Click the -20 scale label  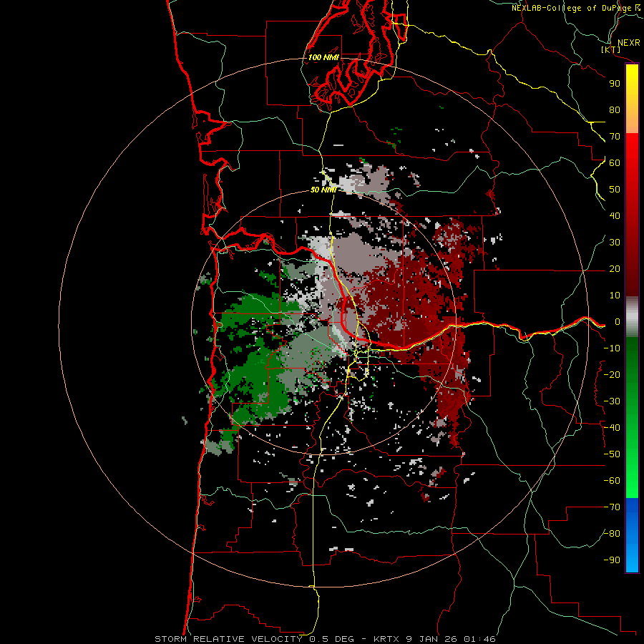coord(612,375)
